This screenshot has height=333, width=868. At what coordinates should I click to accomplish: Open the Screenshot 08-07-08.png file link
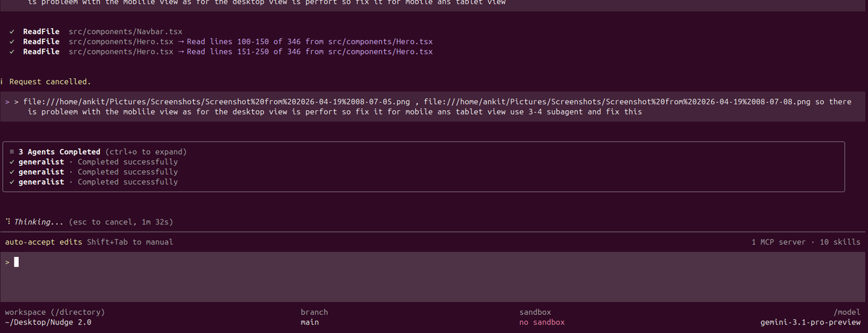pos(618,102)
